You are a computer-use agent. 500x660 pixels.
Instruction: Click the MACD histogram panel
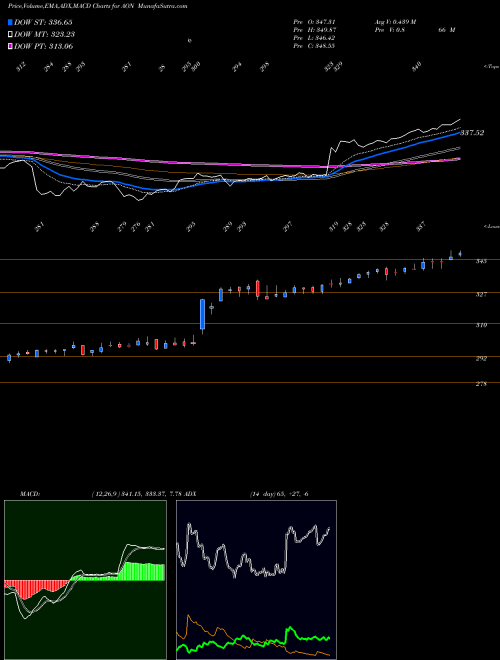point(85,580)
